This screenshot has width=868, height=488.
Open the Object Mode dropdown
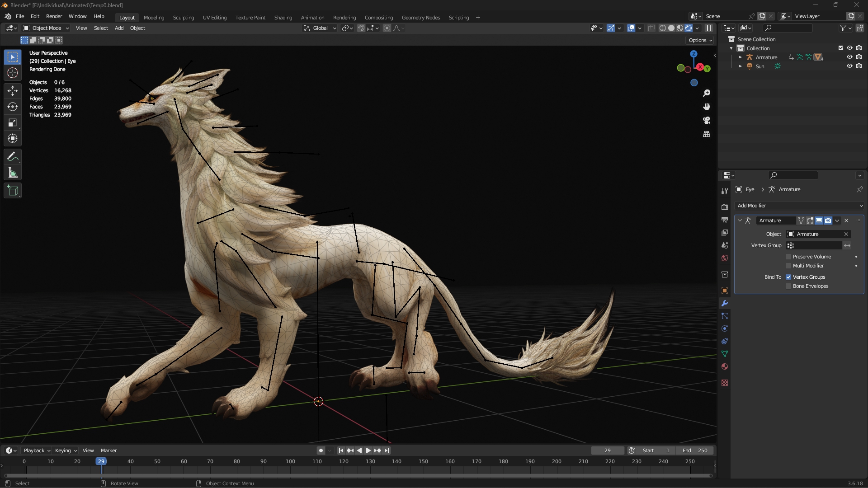46,28
